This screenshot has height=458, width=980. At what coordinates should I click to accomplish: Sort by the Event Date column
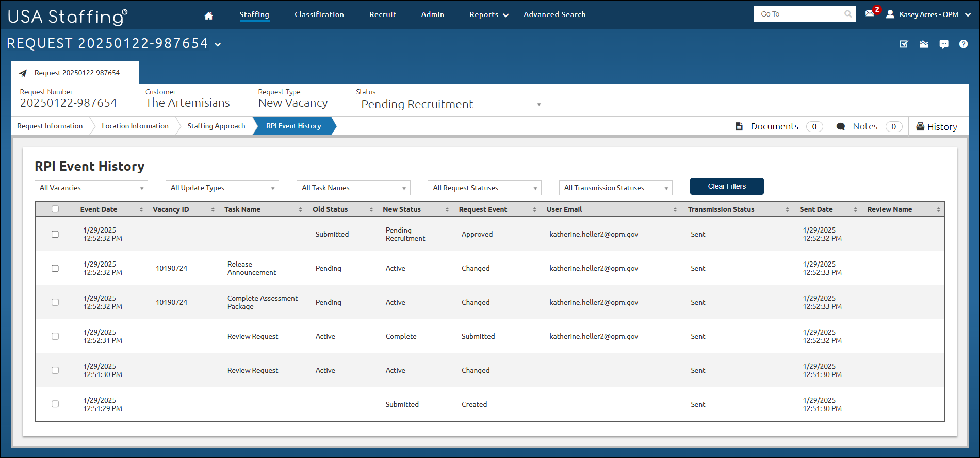pos(99,209)
